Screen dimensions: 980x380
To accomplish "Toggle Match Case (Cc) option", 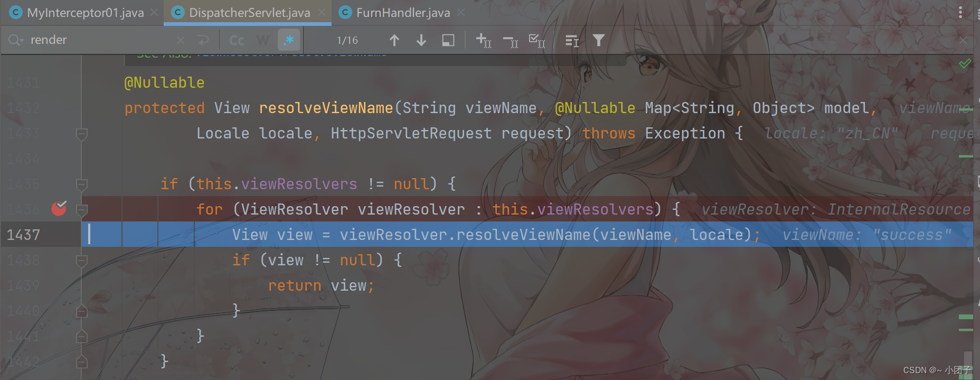I will 237,40.
